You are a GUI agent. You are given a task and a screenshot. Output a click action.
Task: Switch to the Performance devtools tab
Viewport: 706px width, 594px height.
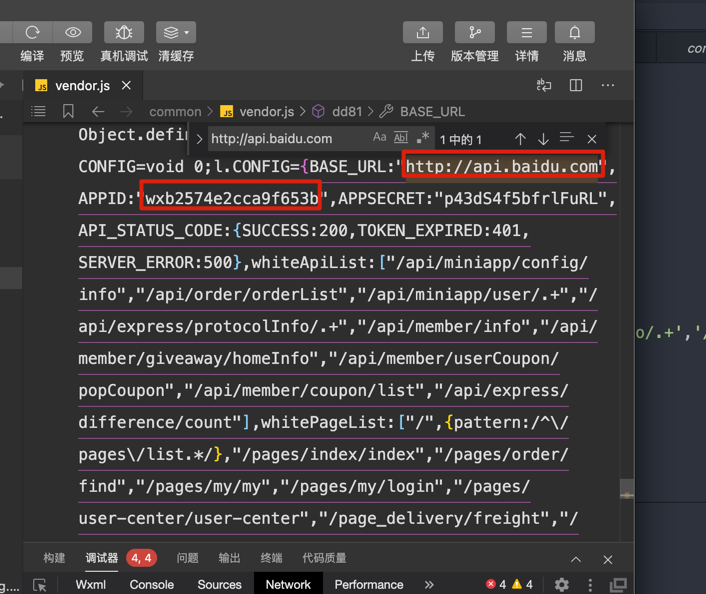pos(369,585)
